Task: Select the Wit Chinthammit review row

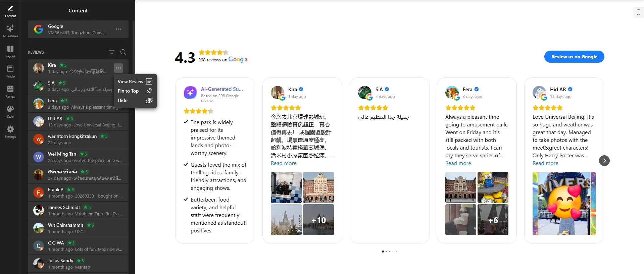Action: [78, 228]
